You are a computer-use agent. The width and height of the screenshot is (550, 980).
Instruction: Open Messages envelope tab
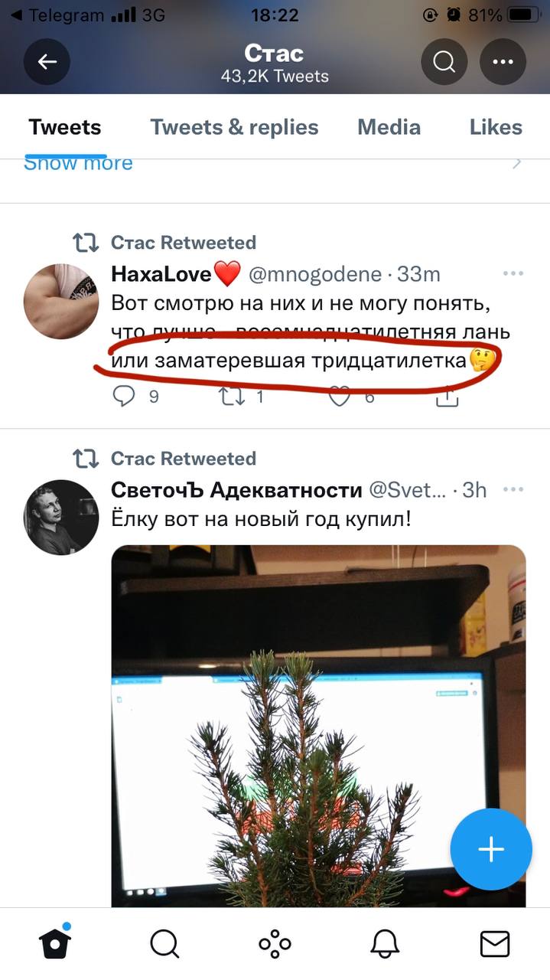495,944
